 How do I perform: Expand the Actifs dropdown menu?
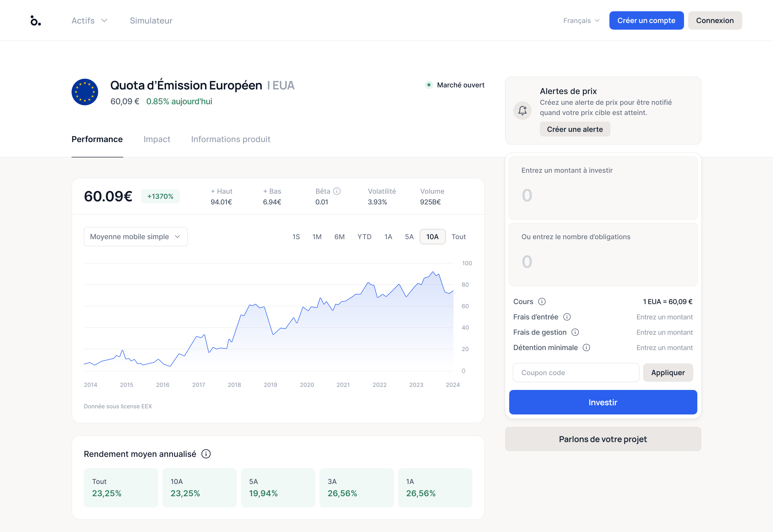click(x=89, y=21)
